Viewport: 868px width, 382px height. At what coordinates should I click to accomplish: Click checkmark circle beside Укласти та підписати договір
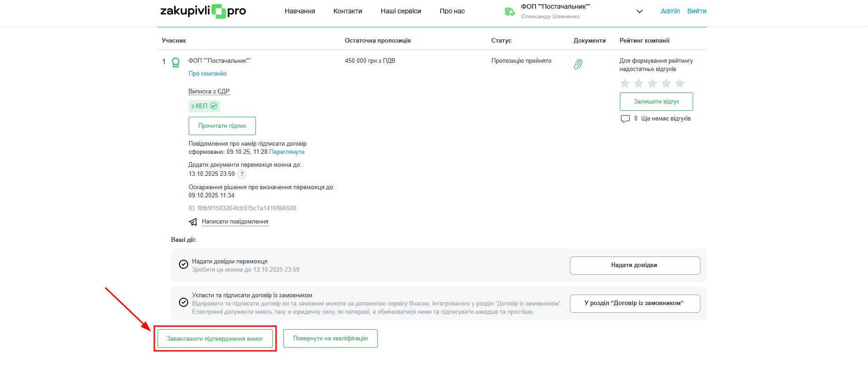tap(184, 302)
